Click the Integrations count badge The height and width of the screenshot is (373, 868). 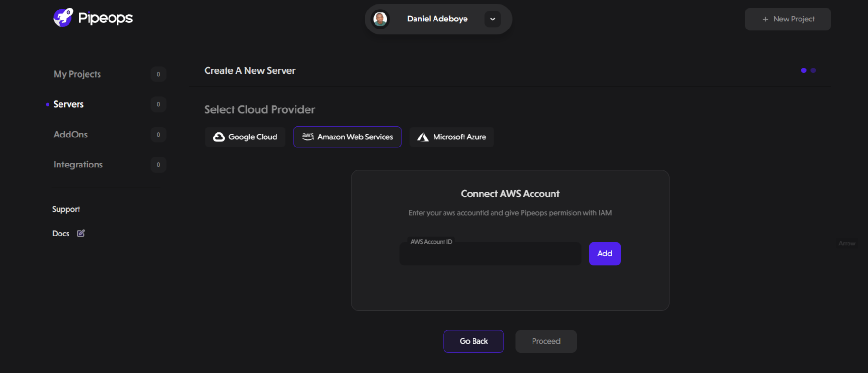158,165
